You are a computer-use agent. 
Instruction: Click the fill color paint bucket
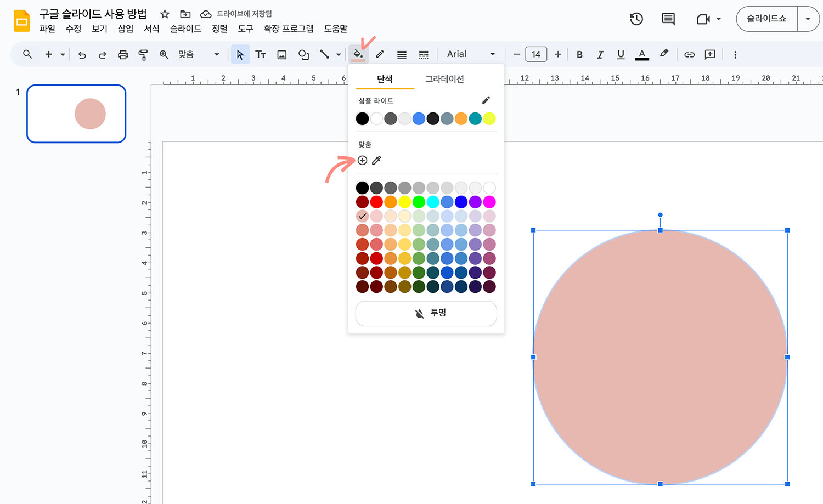click(358, 54)
